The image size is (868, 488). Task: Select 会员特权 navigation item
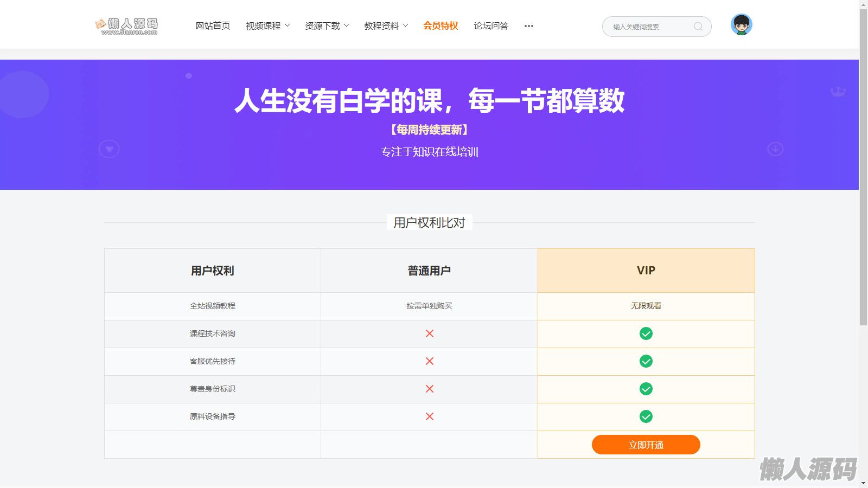pos(441,26)
